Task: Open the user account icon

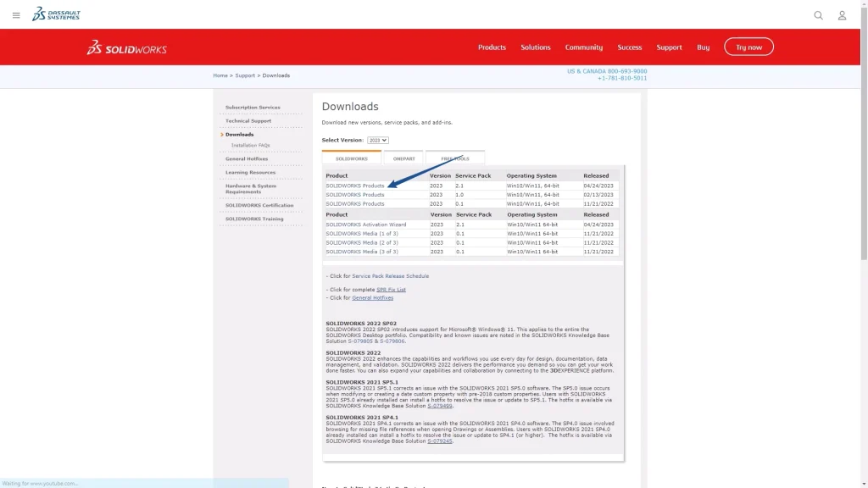Action: click(842, 15)
